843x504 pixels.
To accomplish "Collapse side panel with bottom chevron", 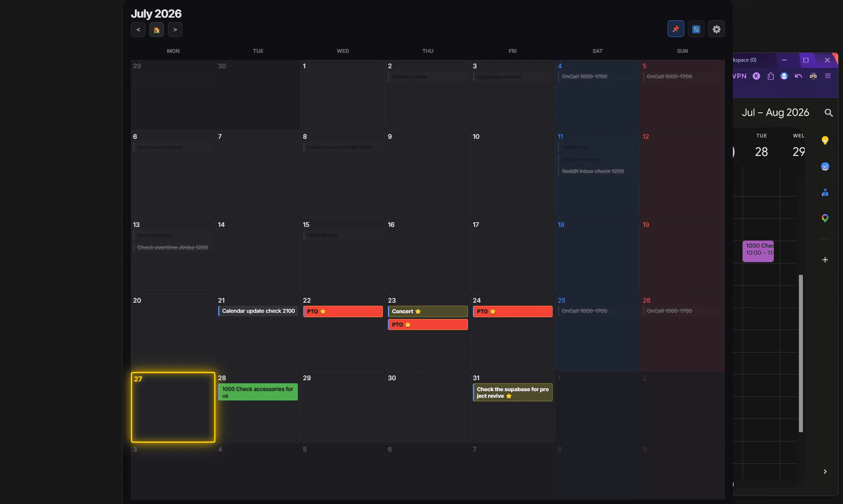I will pyautogui.click(x=825, y=472).
